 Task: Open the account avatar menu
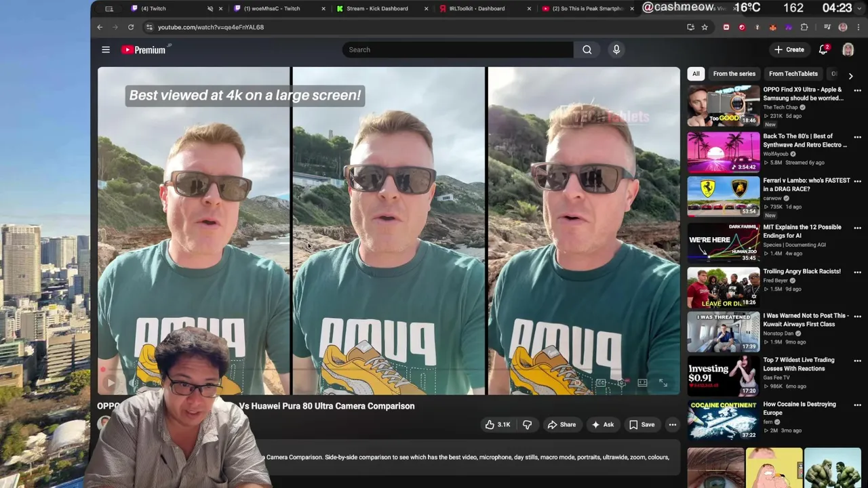tap(848, 49)
